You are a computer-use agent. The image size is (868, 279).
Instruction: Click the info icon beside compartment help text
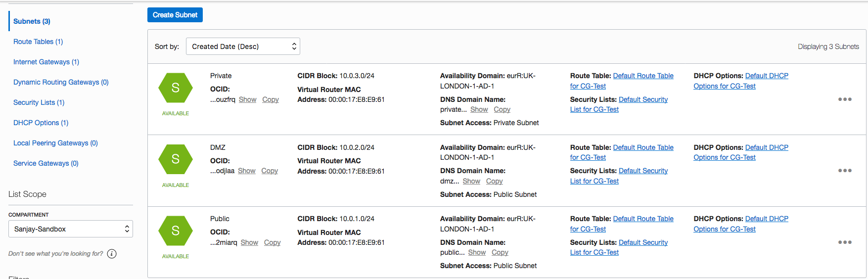pyautogui.click(x=112, y=254)
